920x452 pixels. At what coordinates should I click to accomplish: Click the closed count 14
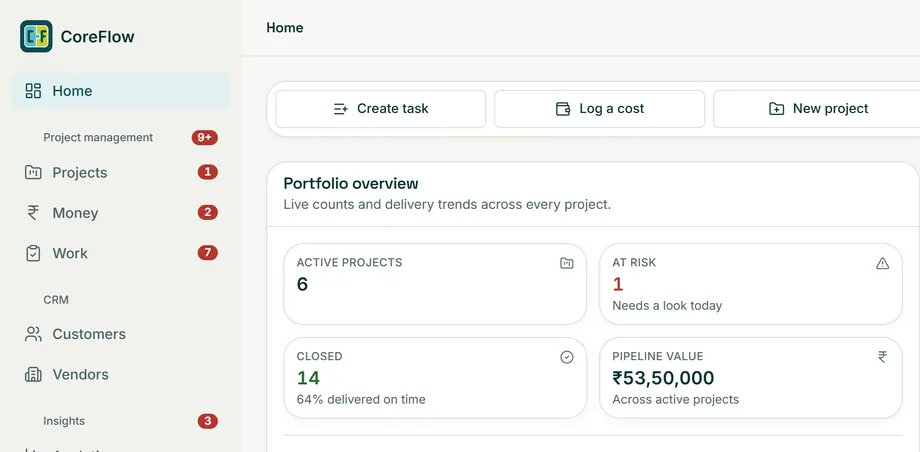[308, 378]
